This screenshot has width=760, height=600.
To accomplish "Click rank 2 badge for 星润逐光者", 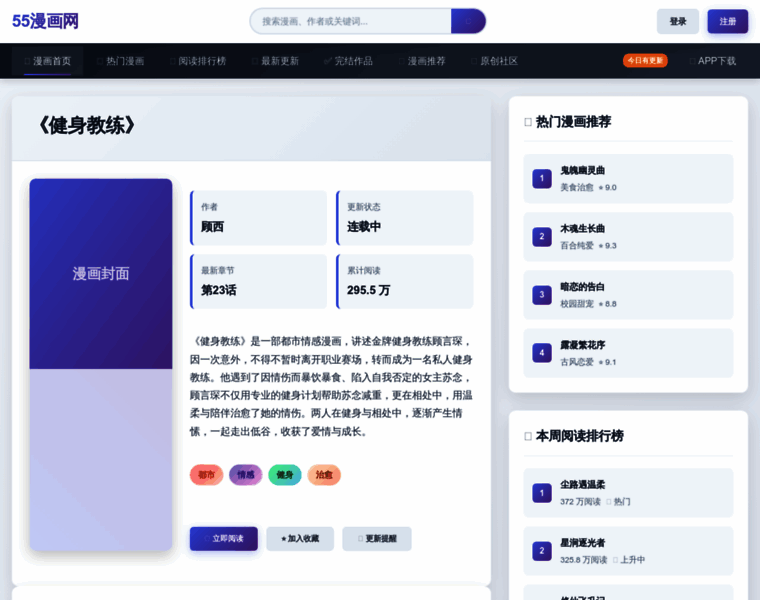I will [x=542, y=551].
